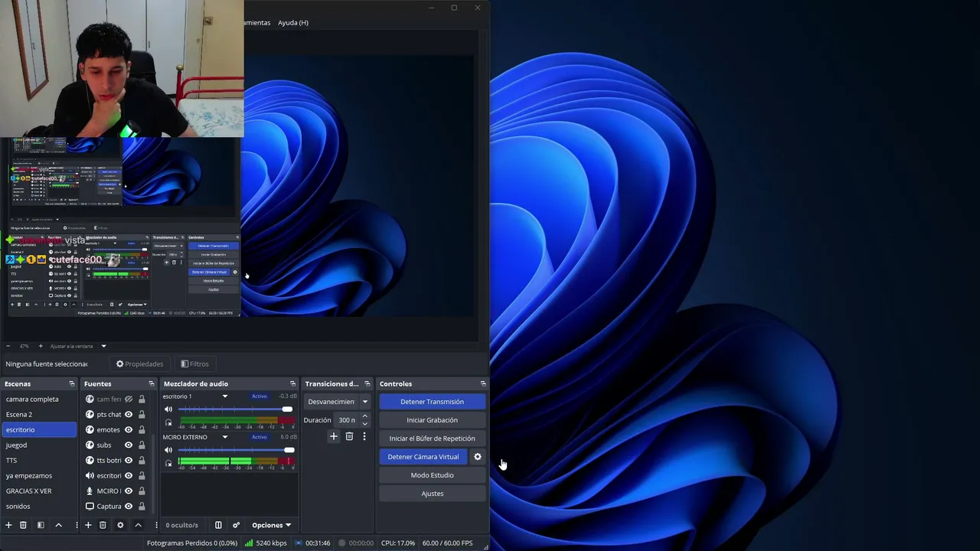Toggle lock on the pts chat source
980x551 pixels.
142,414
